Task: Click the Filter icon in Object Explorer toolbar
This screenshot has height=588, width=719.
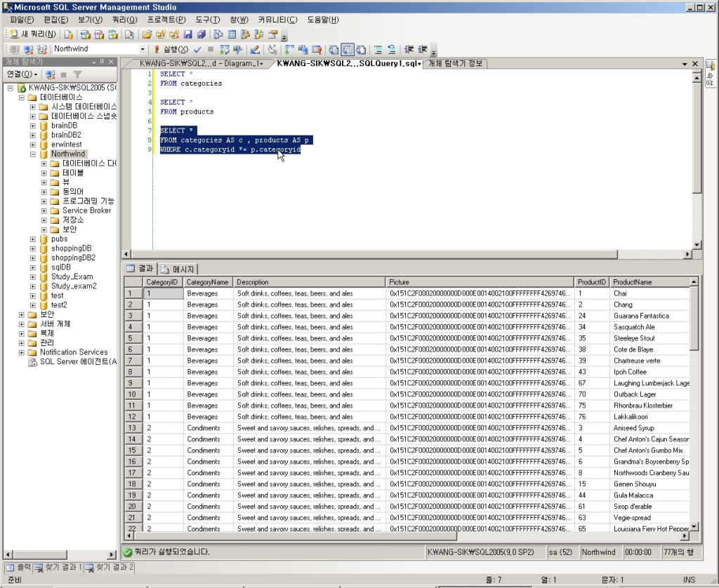Action: 77,74
